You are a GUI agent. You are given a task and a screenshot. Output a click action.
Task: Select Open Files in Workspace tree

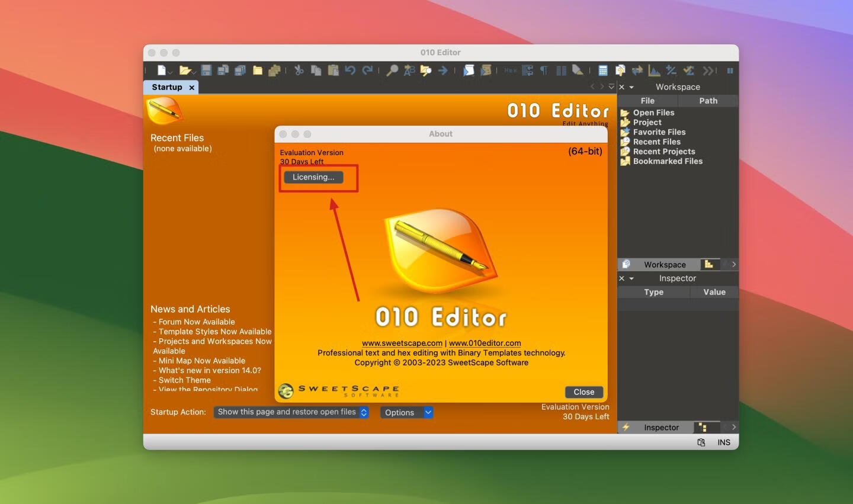pos(653,113)
